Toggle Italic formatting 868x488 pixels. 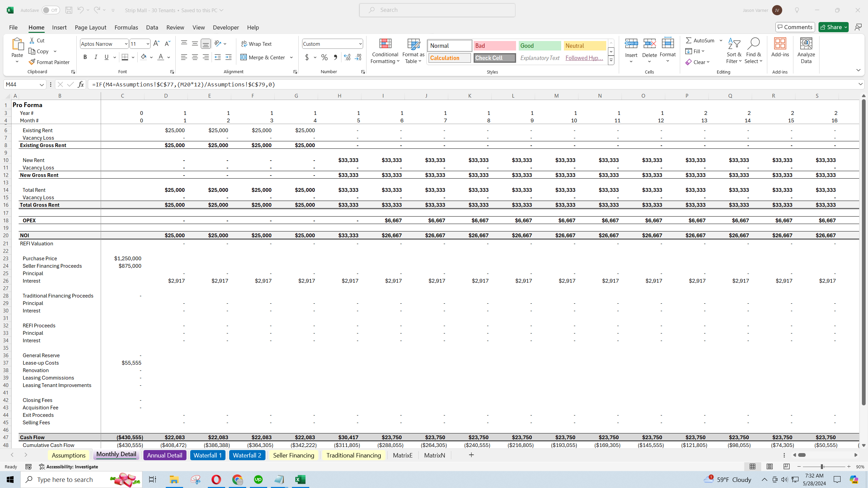pos(96,57)
